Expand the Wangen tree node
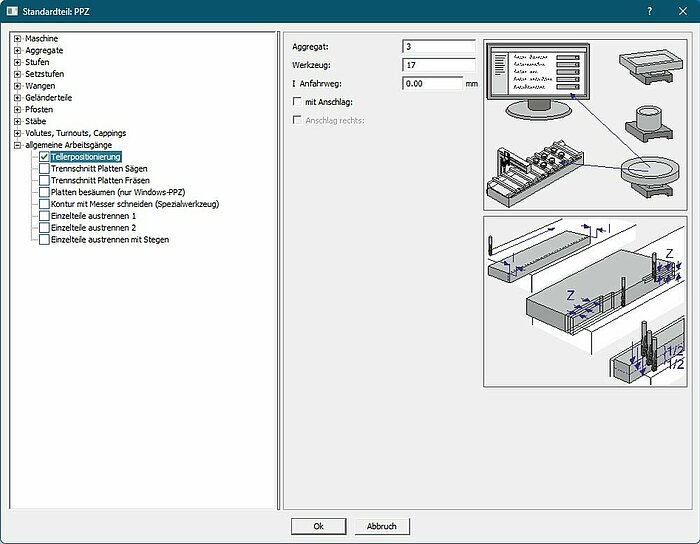 click(x=17, y=86)
